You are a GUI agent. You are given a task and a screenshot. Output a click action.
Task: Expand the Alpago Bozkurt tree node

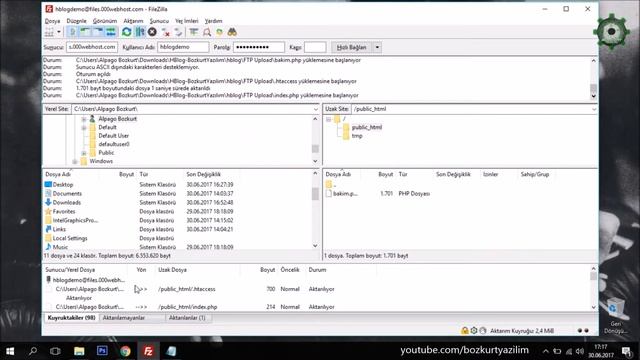(84, 119)
